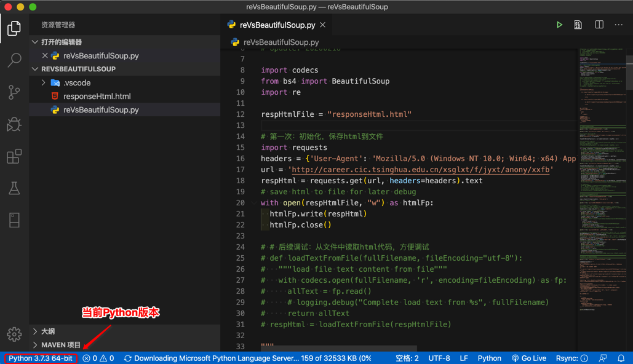
Task: Select reVsBeautifulSoup.py in open editors
Action: (101, 56)
